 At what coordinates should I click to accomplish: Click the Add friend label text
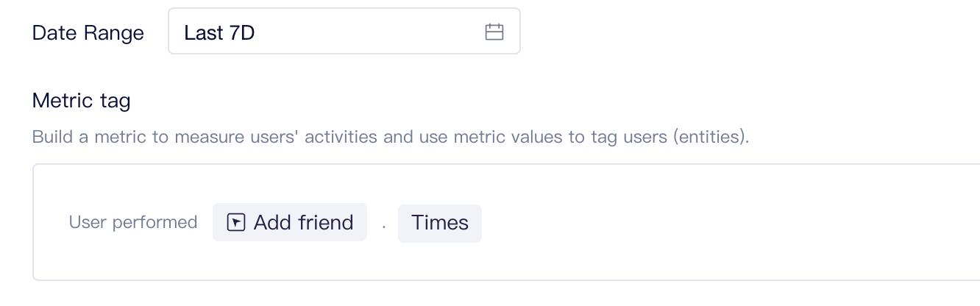[303, 222]
